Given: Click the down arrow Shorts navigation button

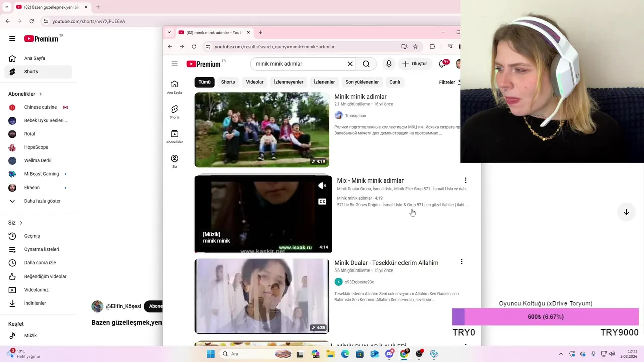Looking at the screenshot, I should [626, 212].
